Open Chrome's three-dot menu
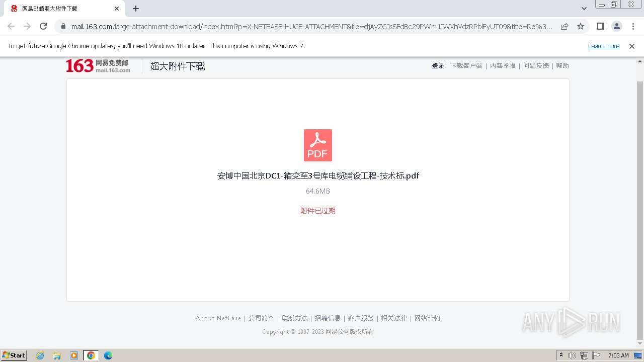This screenshot has height=362, width=644. tap(633, 26)
